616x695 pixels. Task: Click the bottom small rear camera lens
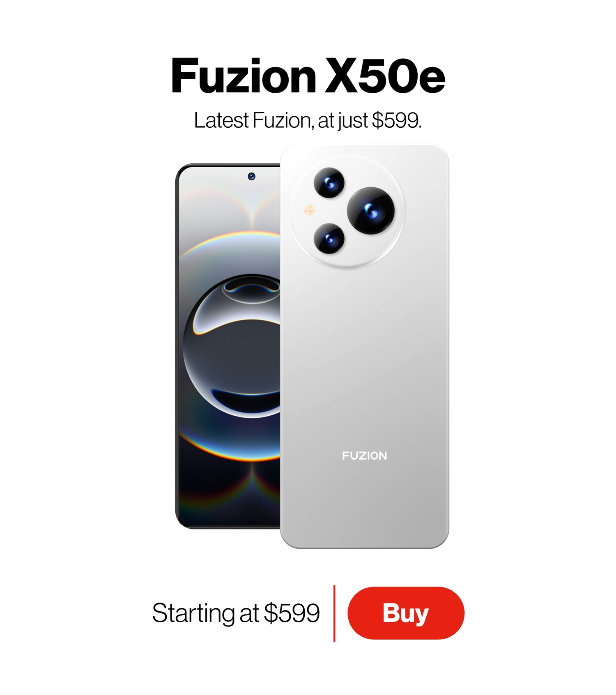click(x=329, y=239)
